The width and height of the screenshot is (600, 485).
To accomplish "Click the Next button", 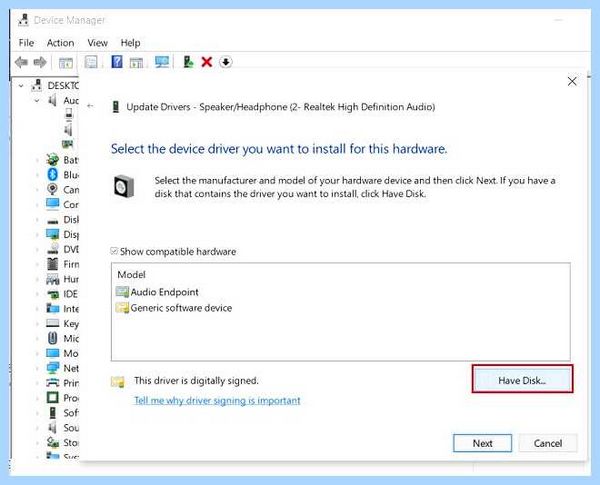I will 482,443.
